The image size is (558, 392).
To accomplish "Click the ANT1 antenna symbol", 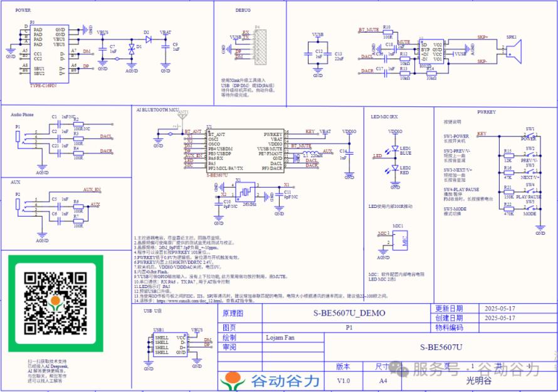I will (182, 118).
